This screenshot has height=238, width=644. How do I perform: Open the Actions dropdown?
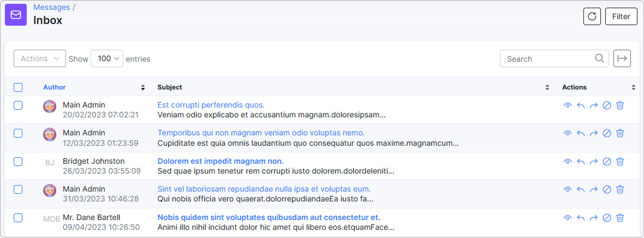click(x=40, y=58)
